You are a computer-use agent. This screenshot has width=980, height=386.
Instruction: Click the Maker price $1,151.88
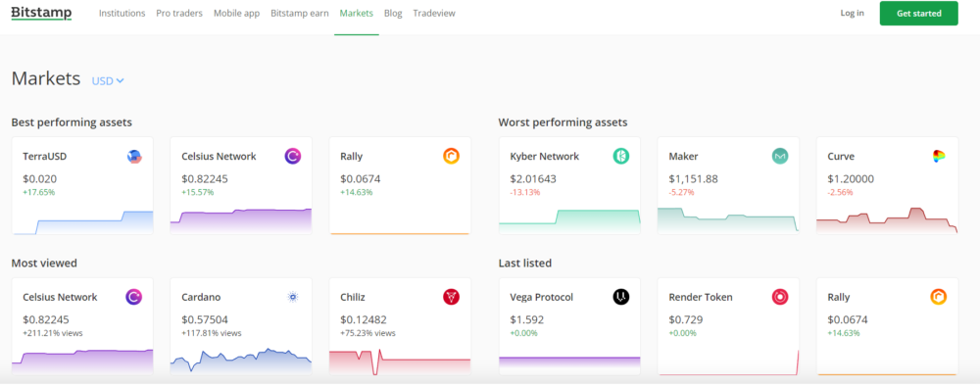pos(693,178)
